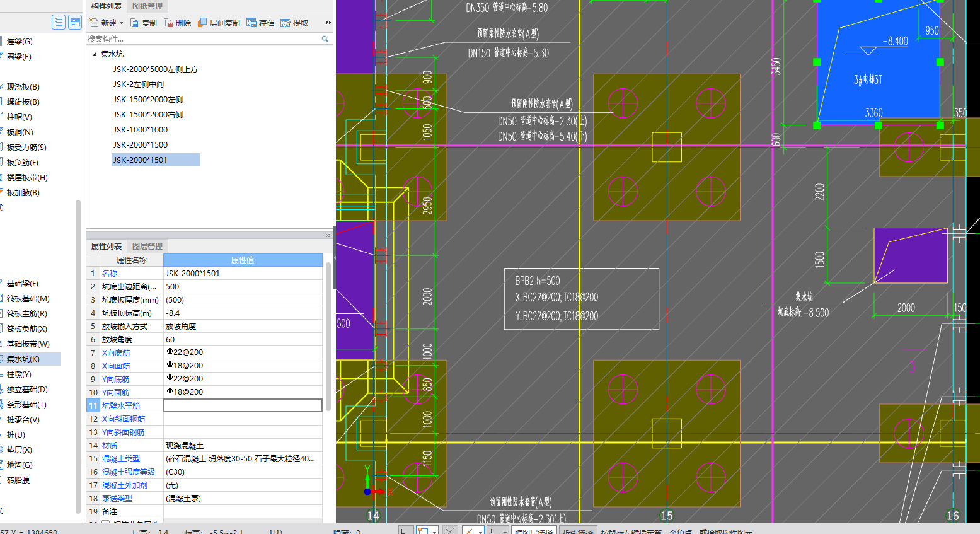This screenshot has height=534, width=980.
Task: Click the intersection snap X icon in status bar
Action: (449, 530)
